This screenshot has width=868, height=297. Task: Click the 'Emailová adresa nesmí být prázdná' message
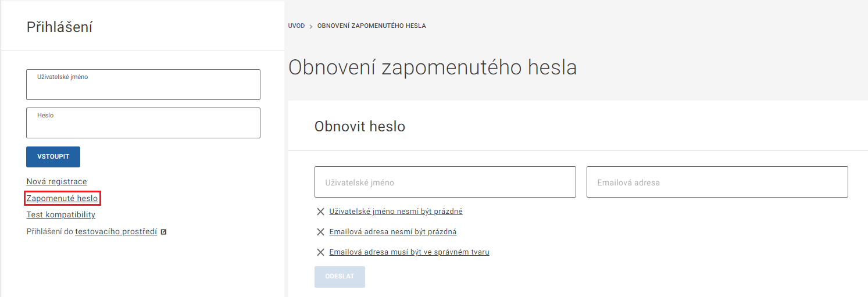[392, 232]
